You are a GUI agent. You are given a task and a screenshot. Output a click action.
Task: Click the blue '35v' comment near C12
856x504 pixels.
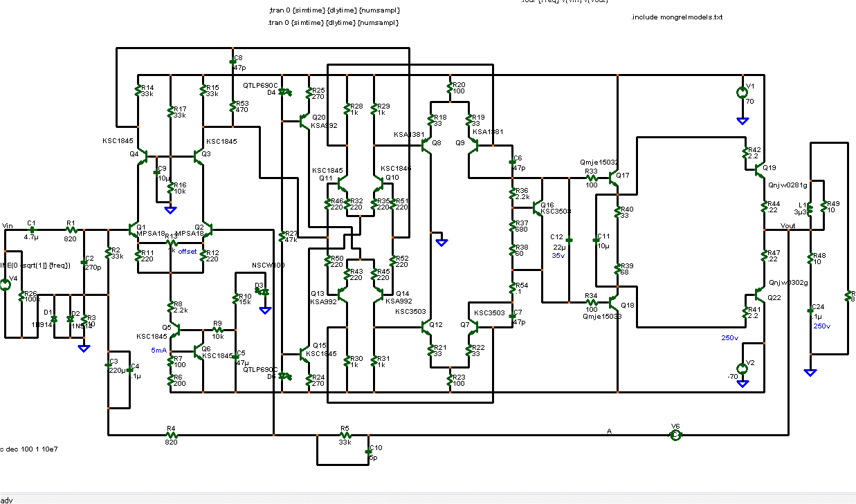558,256
